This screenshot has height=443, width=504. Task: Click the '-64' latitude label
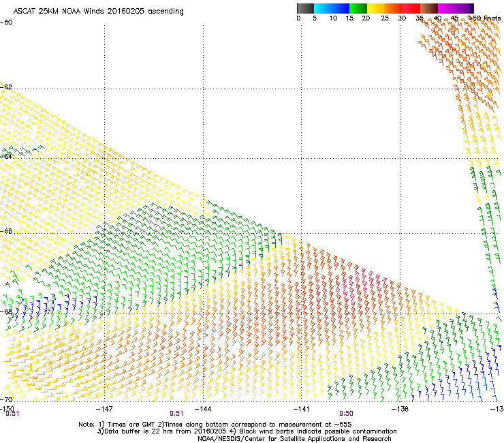(6, 156)
